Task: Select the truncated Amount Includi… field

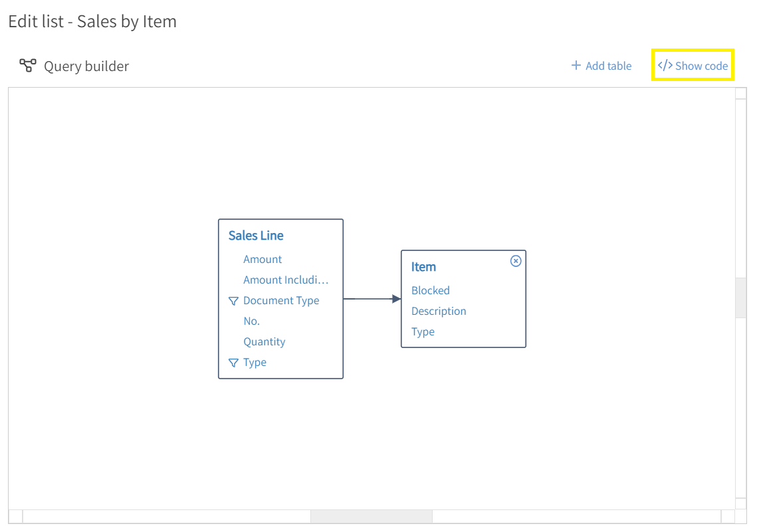Action: pos(286,280)
